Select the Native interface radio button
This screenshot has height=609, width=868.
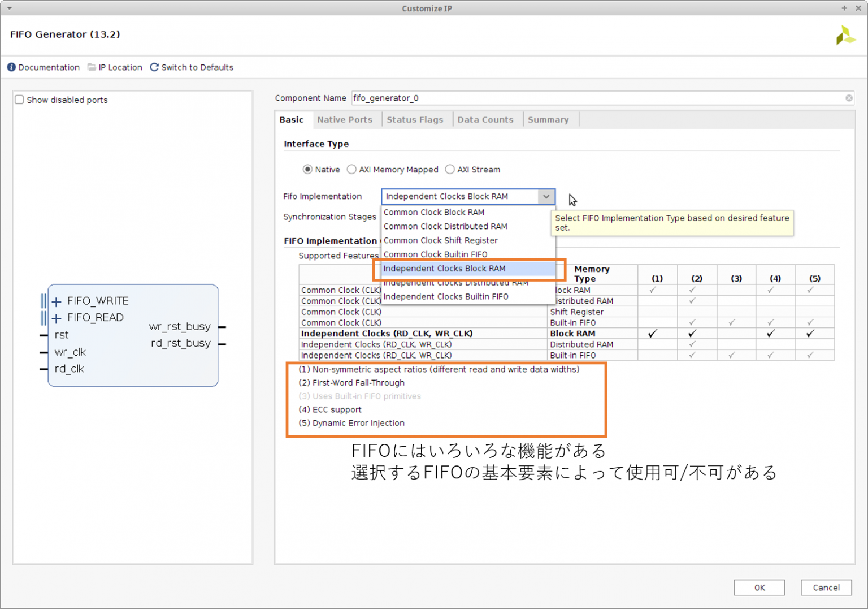point(307,170)
